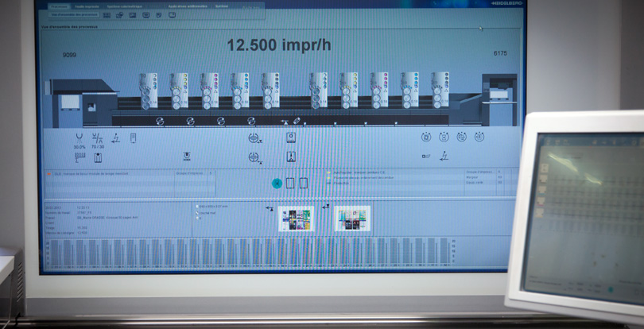This screenshot has width=644, height=329.
Task: Click the small nozzle icon under the second unit
Action: (187, 157)
